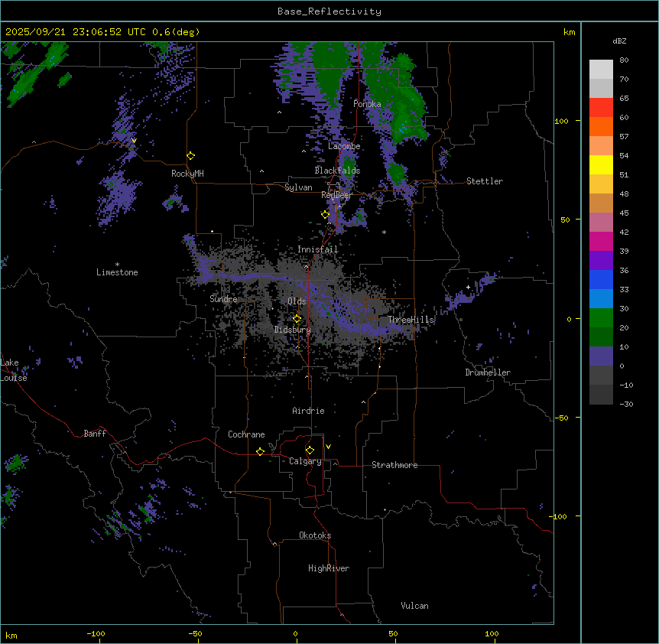Screen dimensions: 659x644
Task: Click the dBZ legend heading
Action: [620, 41]
